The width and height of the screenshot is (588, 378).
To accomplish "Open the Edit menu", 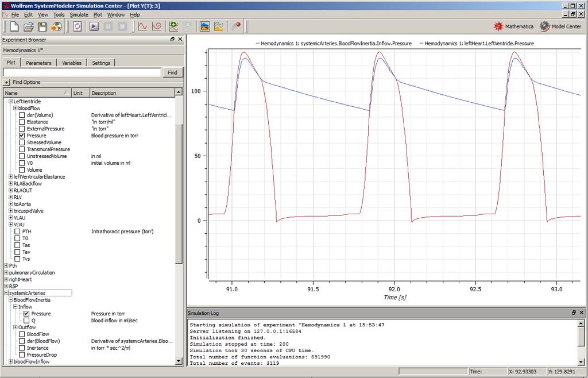I will click(x=29, y=14).
